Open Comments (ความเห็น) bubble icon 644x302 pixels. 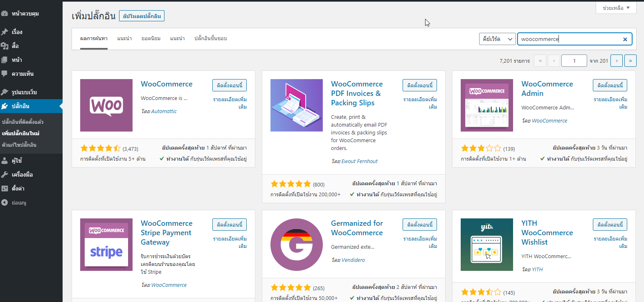pyautogui.click(x=5, y=74)
